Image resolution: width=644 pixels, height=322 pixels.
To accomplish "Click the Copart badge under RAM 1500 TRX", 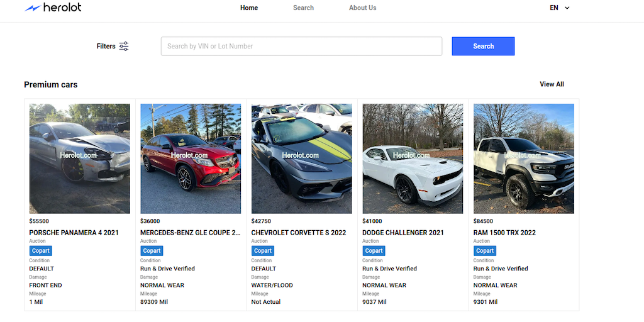I will (x=485, y=251).
